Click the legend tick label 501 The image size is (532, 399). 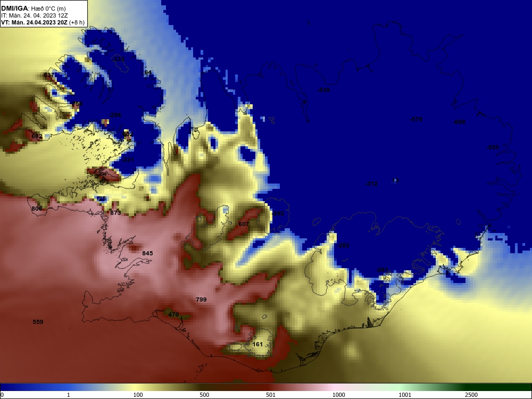point(271,395)
